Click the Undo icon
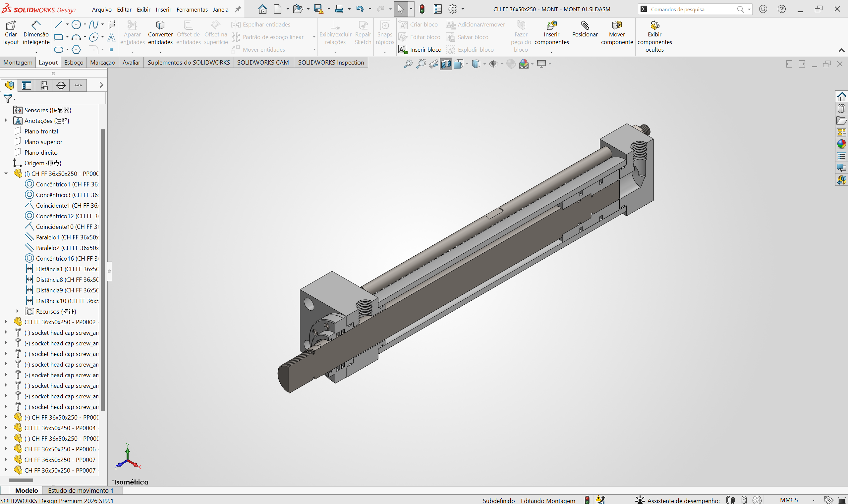This screenshot has height=504, width=848. click(360, 9)
